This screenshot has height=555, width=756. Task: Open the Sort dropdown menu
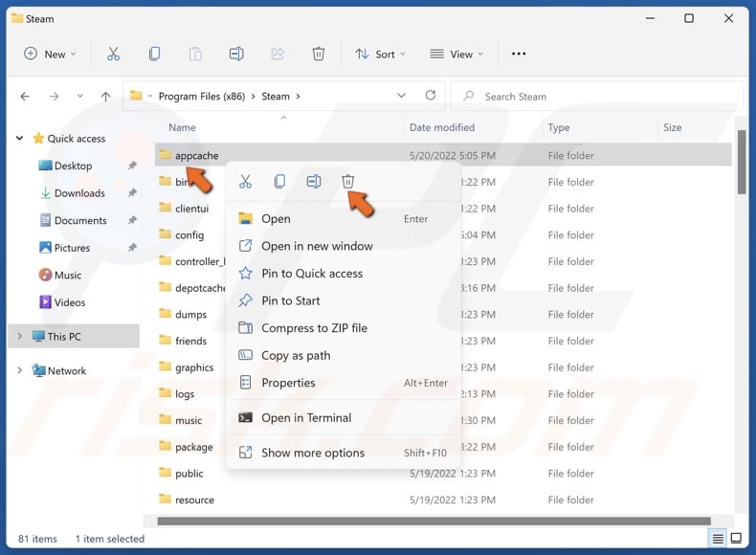[381, 54]
